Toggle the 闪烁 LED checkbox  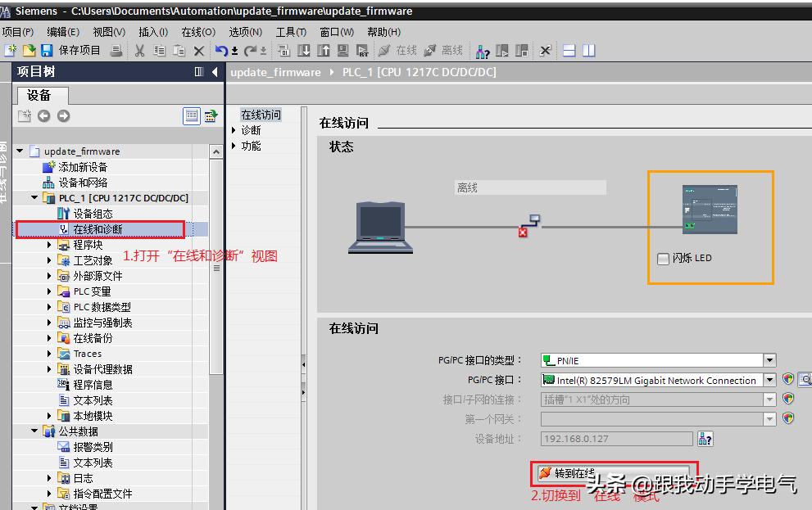(x=663, y=259)
